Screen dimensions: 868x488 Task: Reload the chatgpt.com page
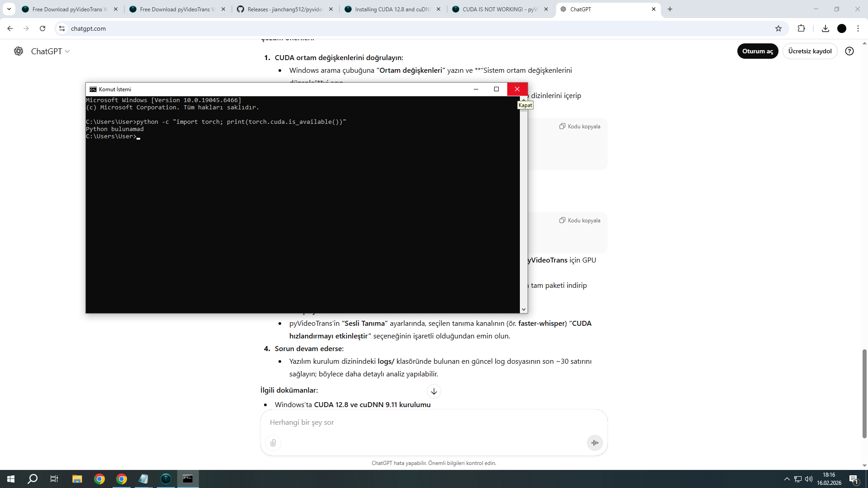click(42, 28)
